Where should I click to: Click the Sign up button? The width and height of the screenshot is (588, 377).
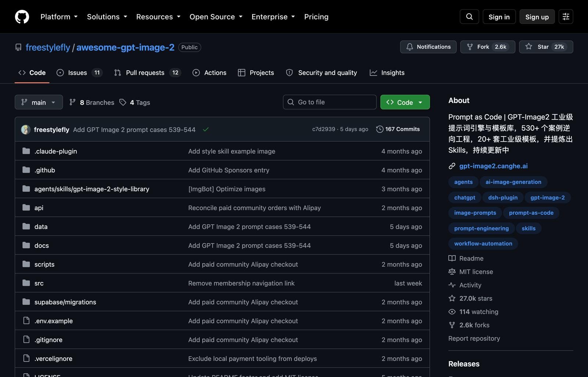pos(537,17)
